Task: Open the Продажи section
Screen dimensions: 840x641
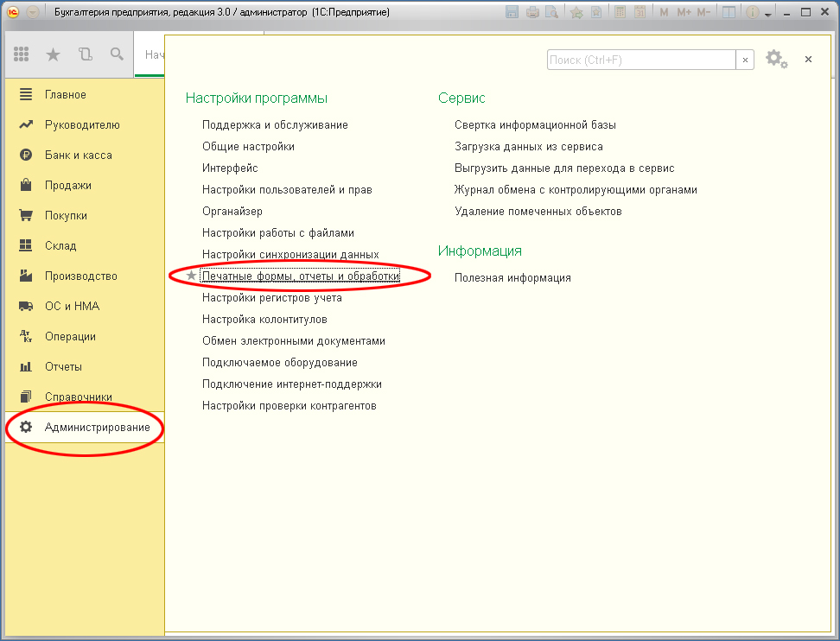Action: 85,185
